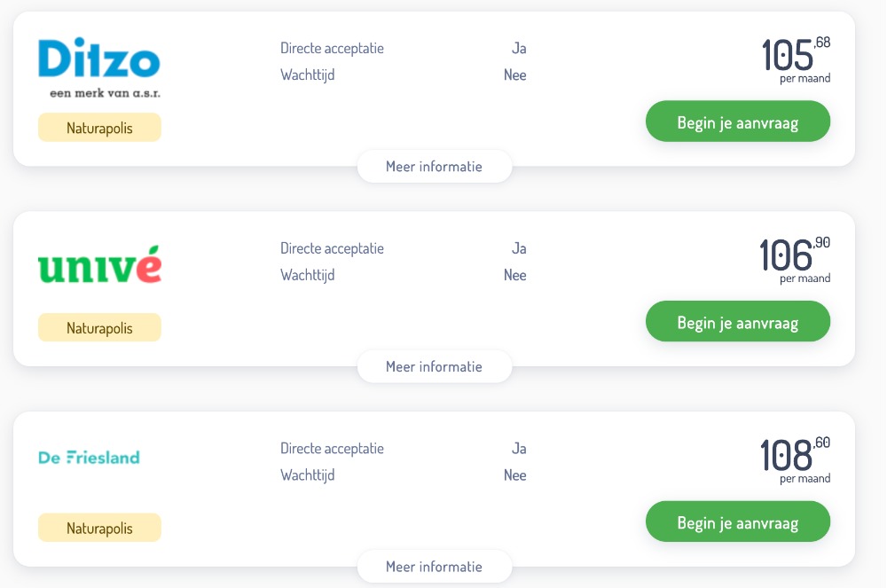
Task: Select the Naturapolis tag on De Friesland card
Action: 99,528
